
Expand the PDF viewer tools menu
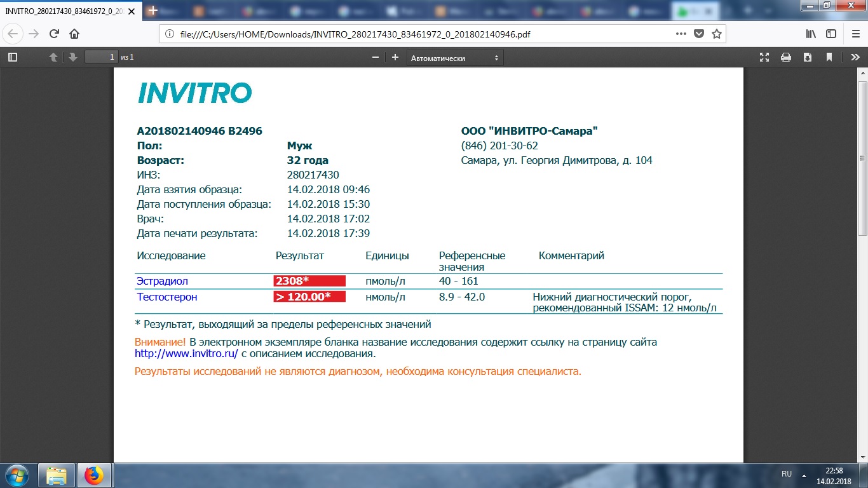point(855,57)
